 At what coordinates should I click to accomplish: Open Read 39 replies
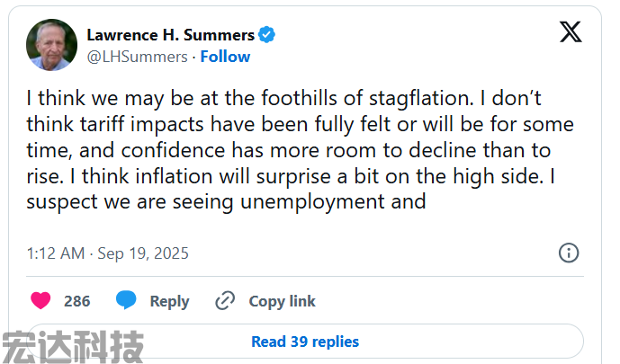(305, 342)
